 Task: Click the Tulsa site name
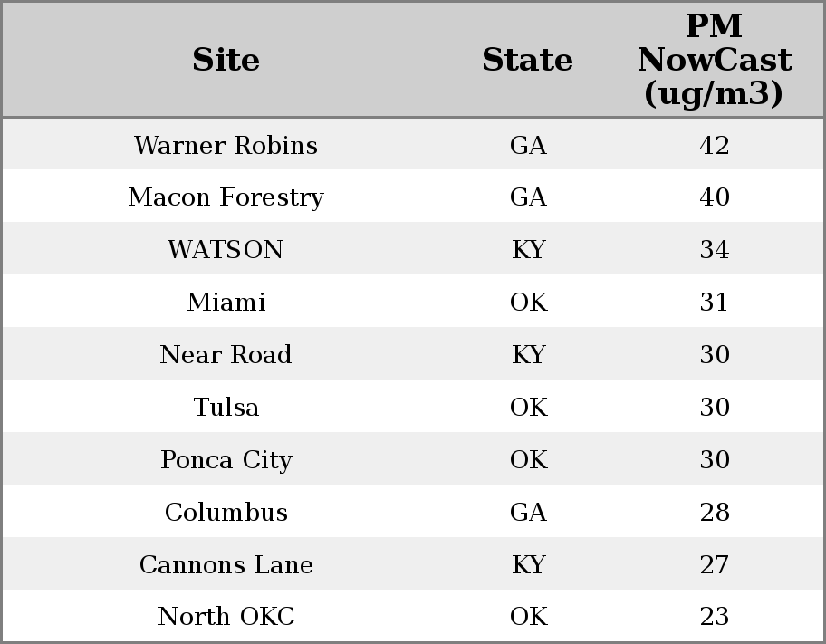(x=226, y=408)
